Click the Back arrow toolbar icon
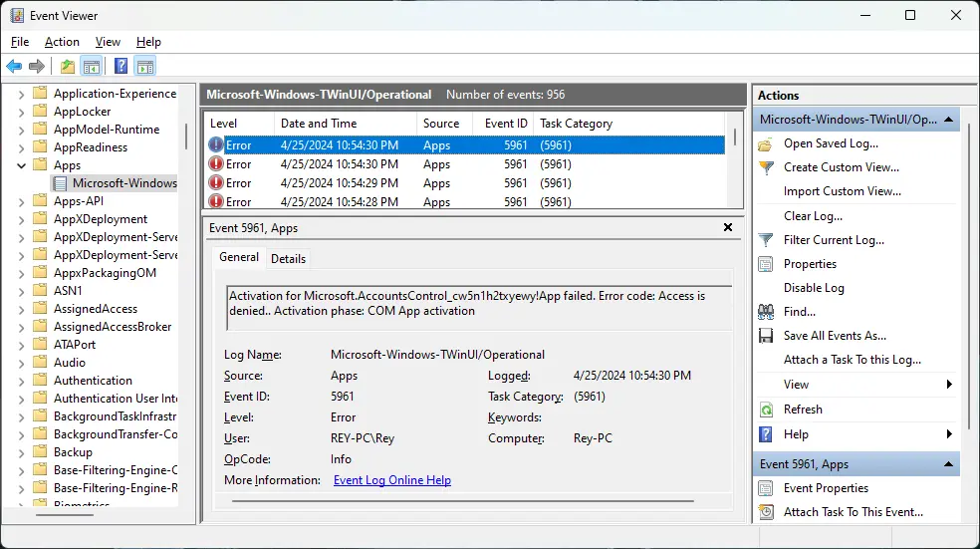This screenshot has width=980, height=549. (x=14, y=66)
